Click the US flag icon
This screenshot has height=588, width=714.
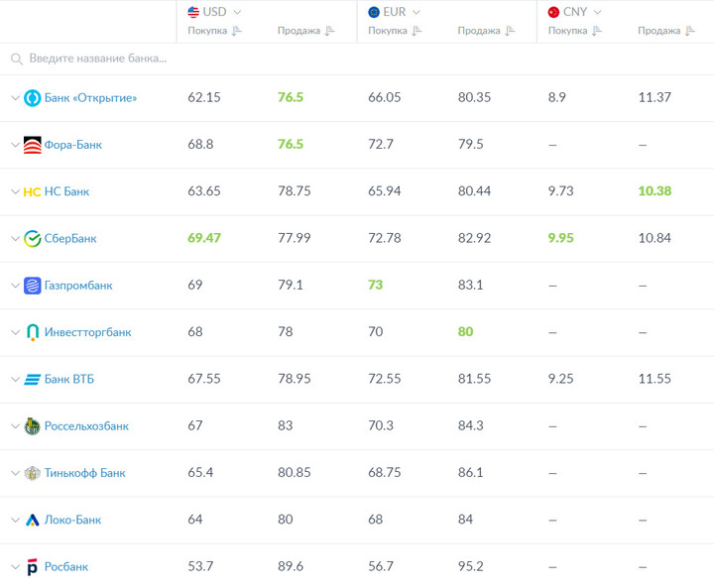(x=193, y=12)
